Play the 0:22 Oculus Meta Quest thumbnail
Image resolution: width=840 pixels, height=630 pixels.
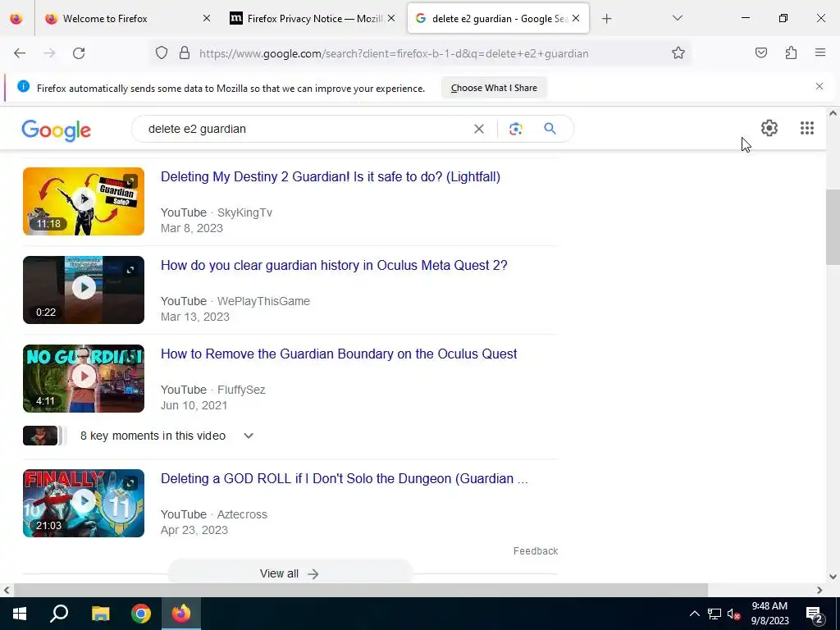pos(84,290)
